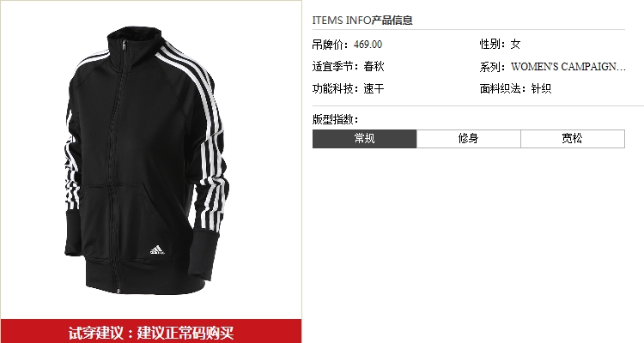Screen dimensions: 644x343
Task: Click the 适宜季节: 春秋 field
Action: pyautogui.click(x=348, y=67)
